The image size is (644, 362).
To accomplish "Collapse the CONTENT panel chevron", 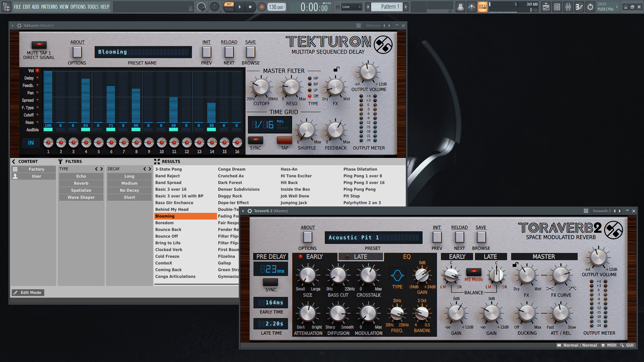I will click(14, 162).
